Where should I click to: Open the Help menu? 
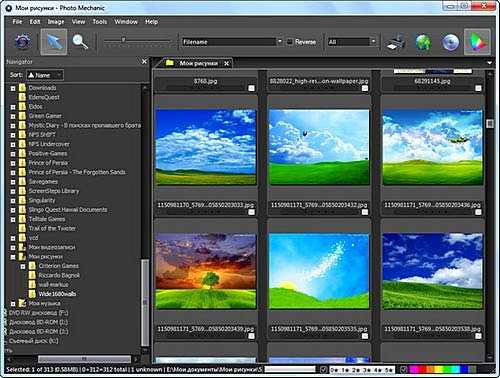[151, 22]
